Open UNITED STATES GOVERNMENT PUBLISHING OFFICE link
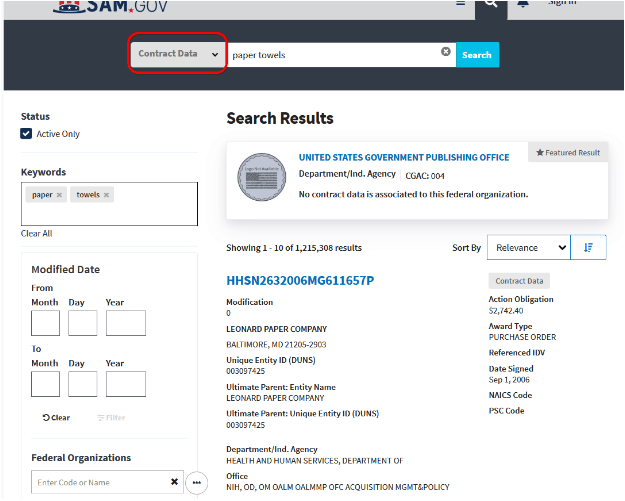 tap(404, 157)
